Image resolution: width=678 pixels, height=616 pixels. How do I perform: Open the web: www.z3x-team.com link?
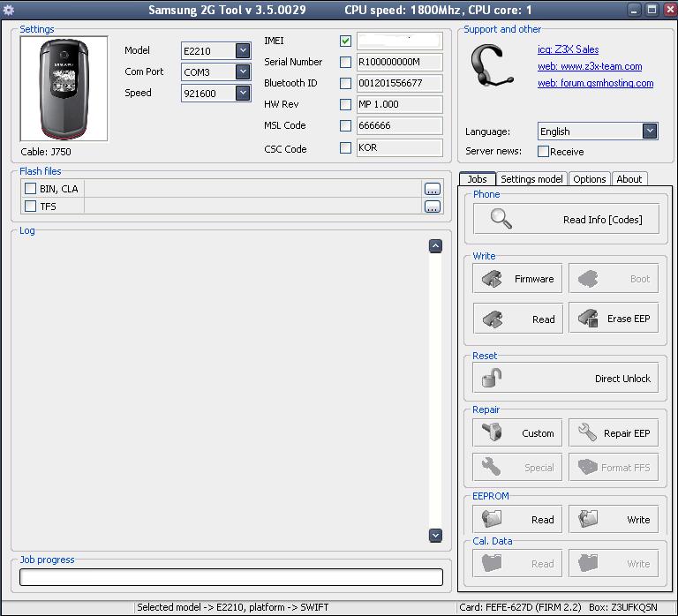[590, 66]
